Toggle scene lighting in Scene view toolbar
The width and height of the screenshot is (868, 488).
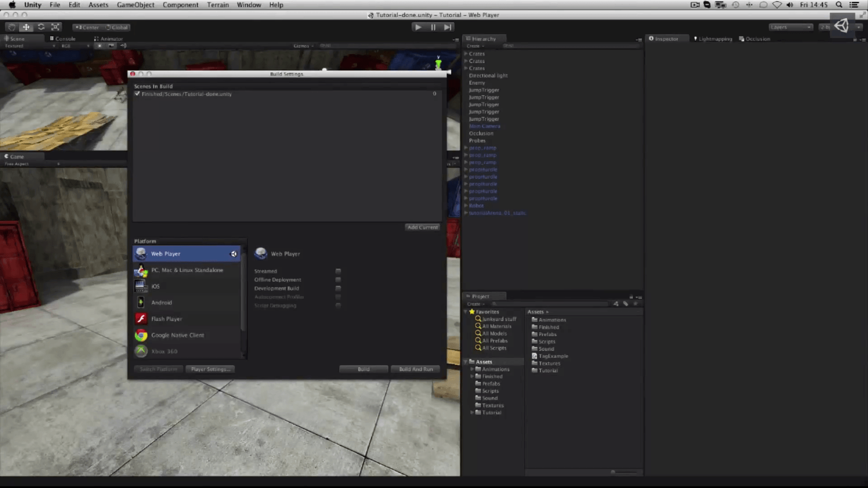(99, 46)
